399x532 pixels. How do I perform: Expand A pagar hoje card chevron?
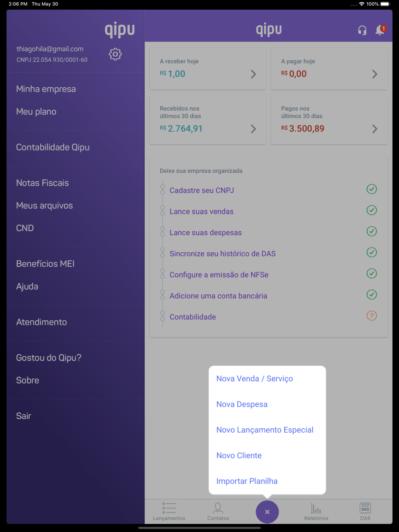pos(375,74)
